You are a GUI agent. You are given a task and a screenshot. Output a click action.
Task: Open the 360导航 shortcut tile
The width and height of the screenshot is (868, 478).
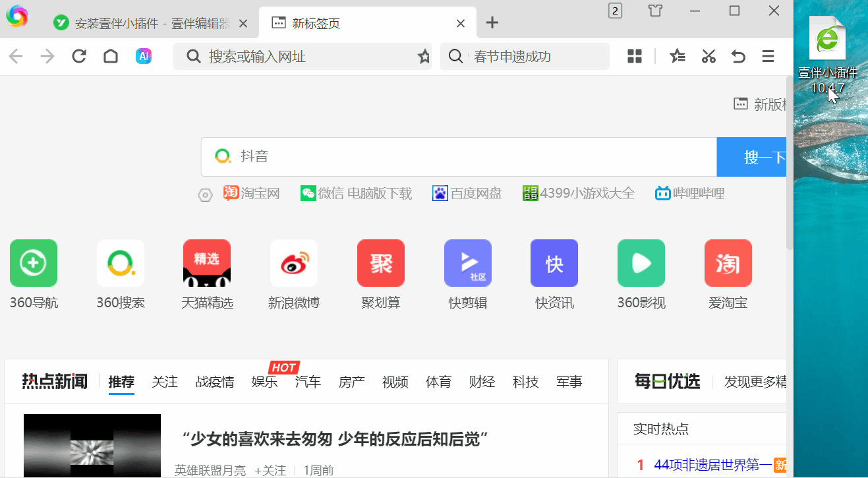click(34, 274)
